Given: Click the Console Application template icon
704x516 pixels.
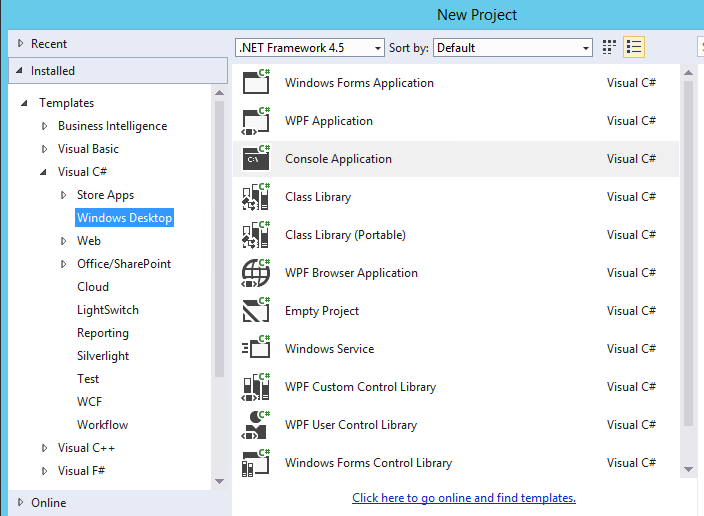Looking at the screenshot, I should 256,159.
